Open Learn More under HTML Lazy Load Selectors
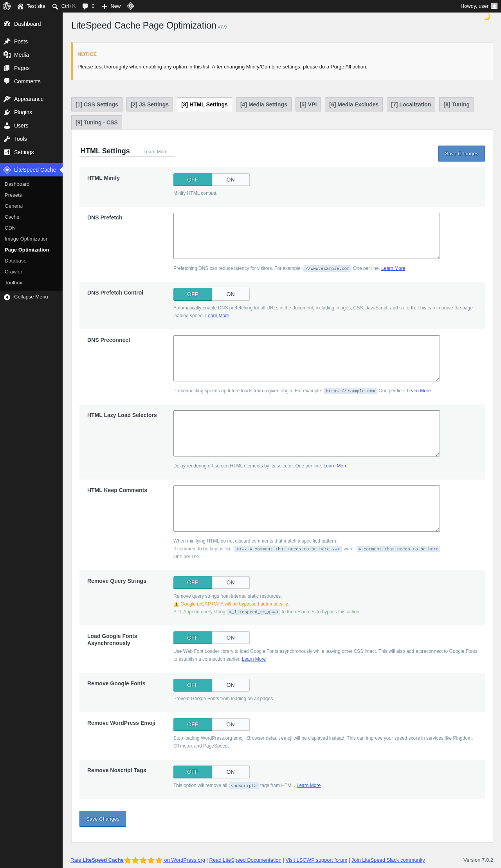 (335, 466)
